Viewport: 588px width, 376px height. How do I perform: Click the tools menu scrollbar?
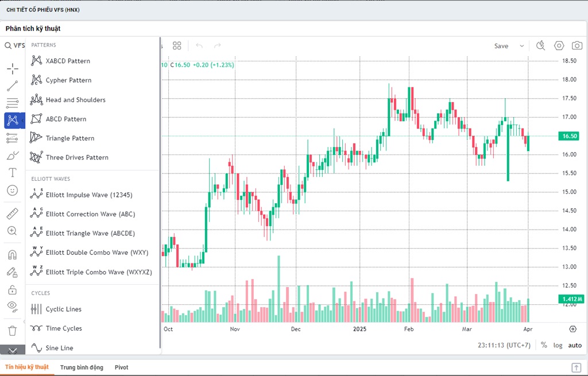pos(160,193)
